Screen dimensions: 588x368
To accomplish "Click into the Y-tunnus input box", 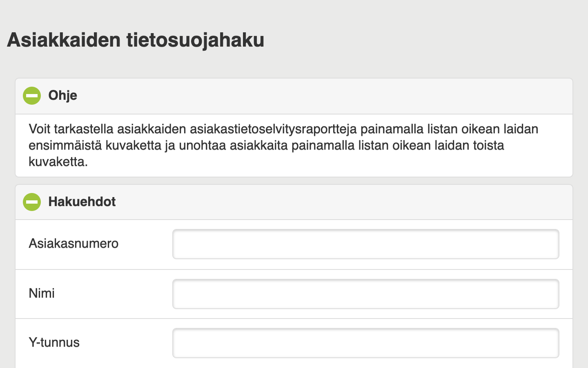I will 365,343.
